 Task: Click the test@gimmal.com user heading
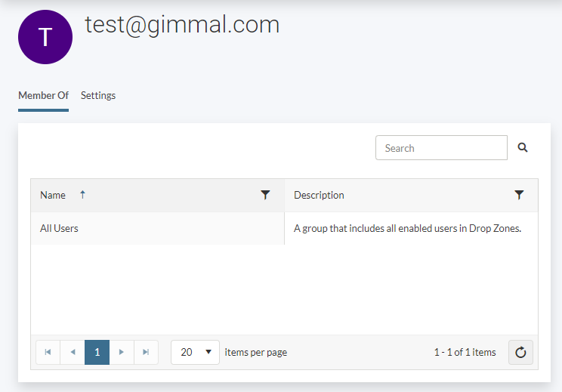[182, 25]
